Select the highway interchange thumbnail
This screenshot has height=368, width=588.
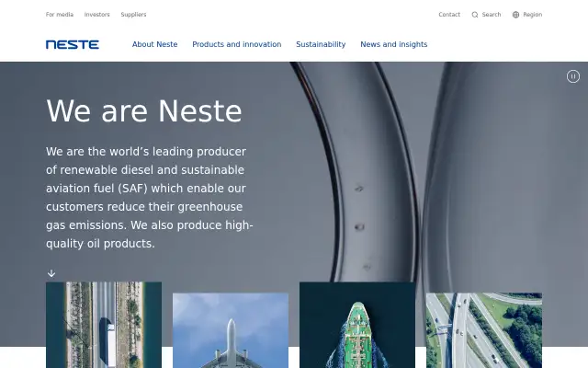[x=484, y=330]
